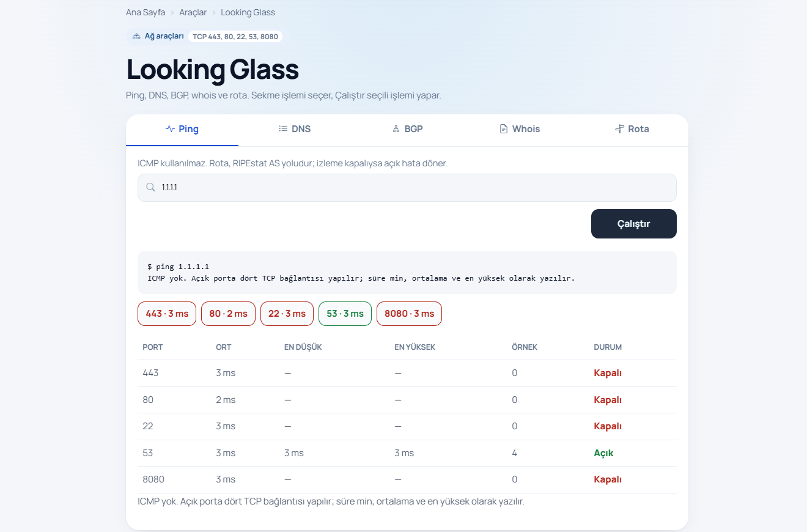Click the "$ ping 1.1.1.1" terminal line

coord(179,267)
